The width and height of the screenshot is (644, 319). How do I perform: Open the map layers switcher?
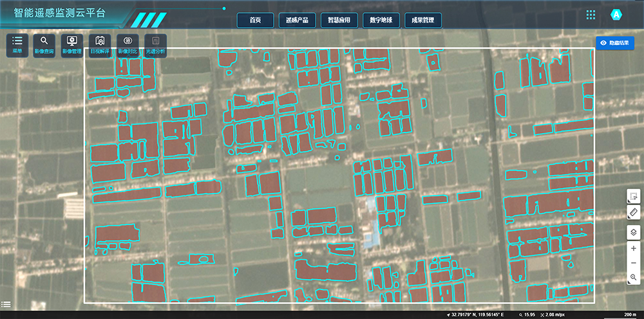(633, 232)
